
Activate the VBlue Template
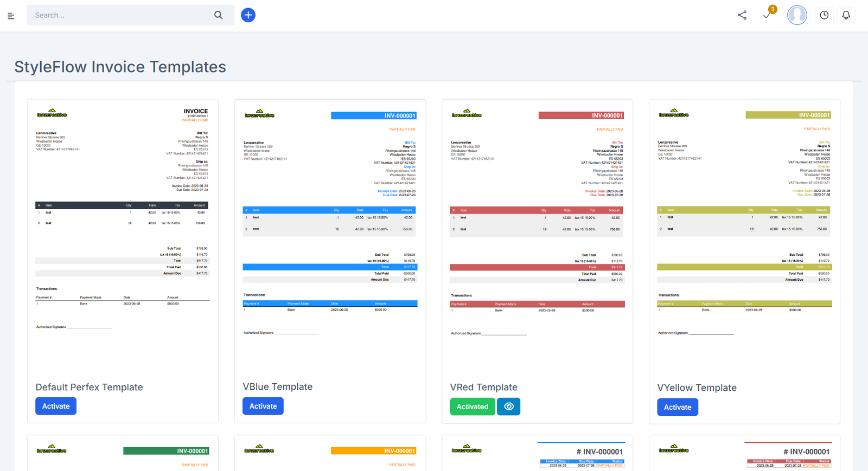(x=263, y=406)
